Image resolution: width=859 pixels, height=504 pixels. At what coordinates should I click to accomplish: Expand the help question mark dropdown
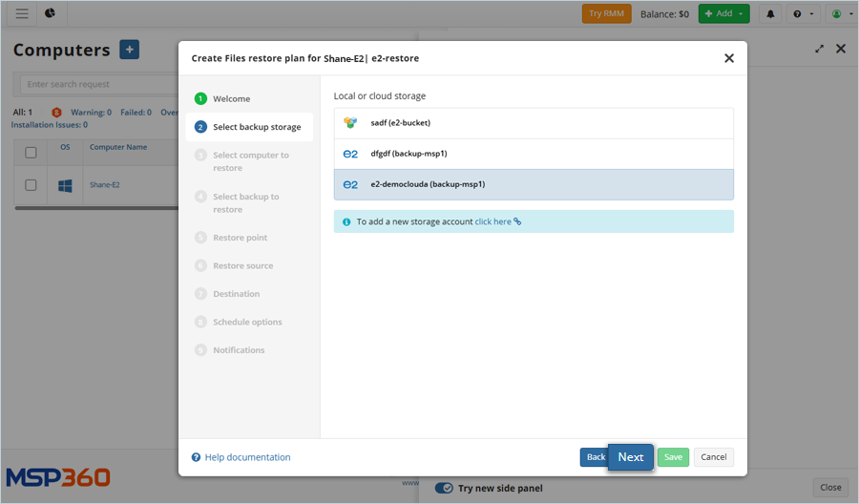804,13
